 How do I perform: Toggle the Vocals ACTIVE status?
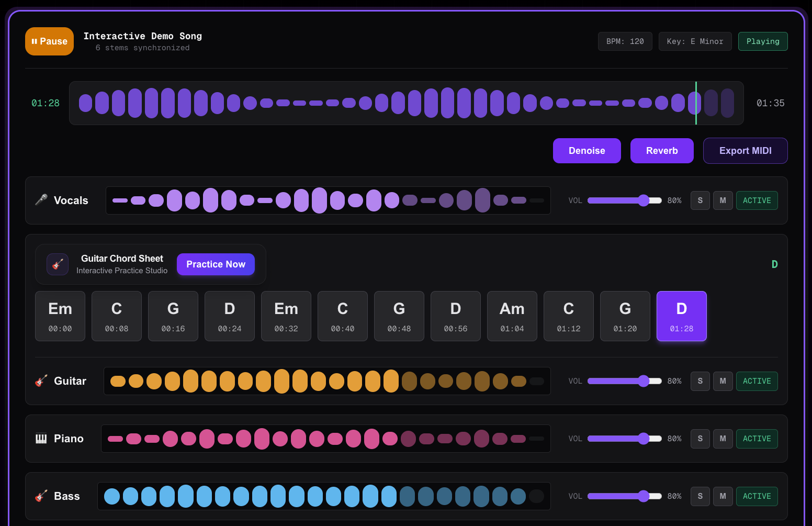point(757,200)
